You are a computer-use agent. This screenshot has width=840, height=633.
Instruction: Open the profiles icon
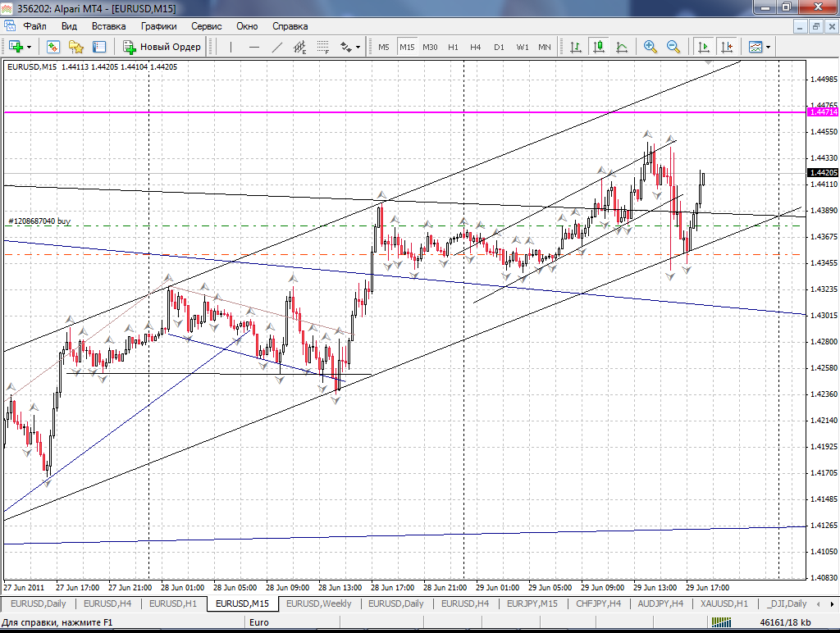52,47
